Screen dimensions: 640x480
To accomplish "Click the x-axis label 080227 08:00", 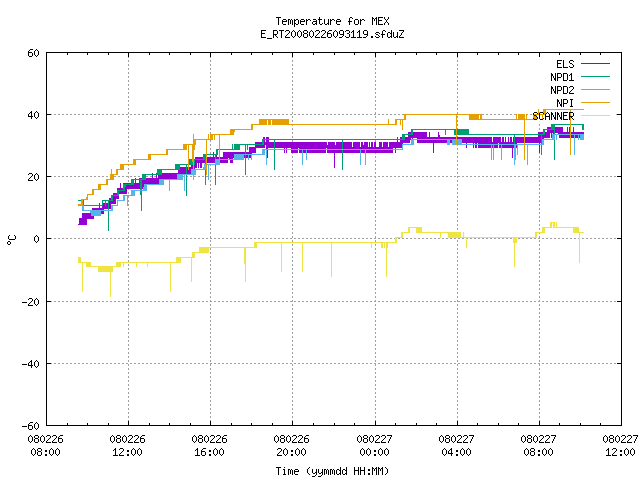I will point(538,446).
